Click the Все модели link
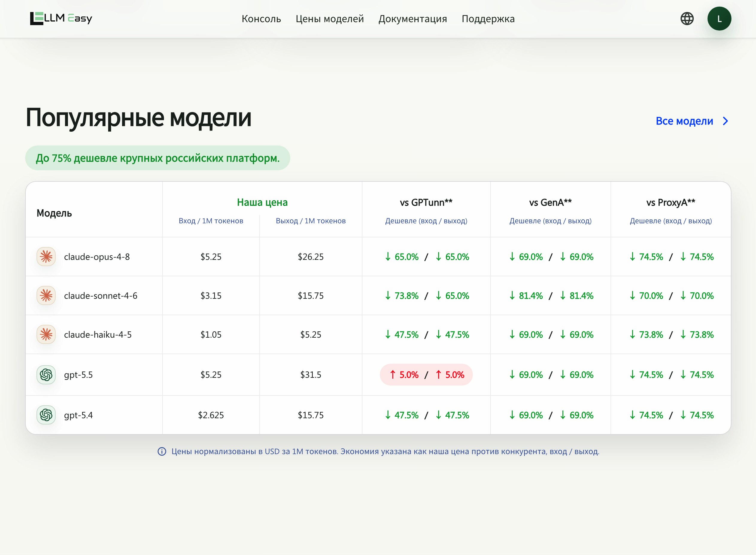756x555 pixels. coord(684,121)
